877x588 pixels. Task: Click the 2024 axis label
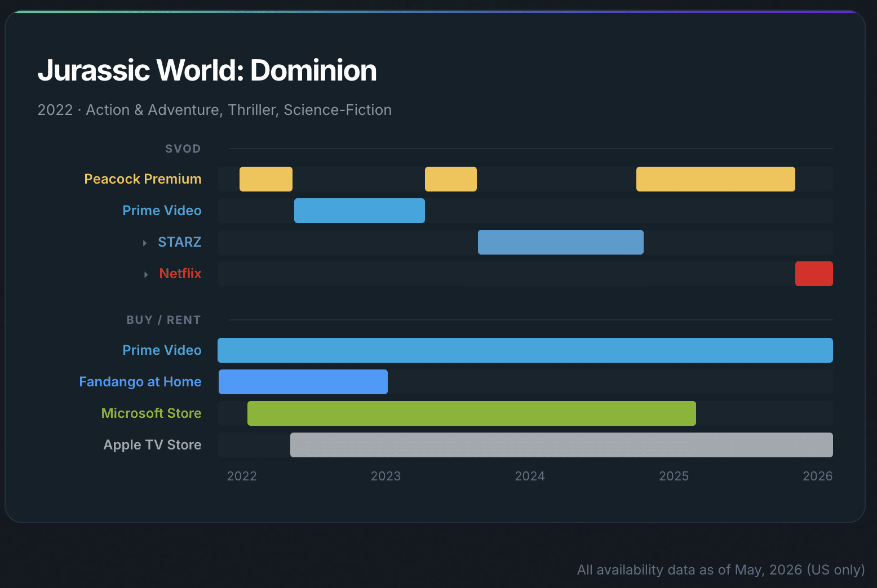[530, 476]
